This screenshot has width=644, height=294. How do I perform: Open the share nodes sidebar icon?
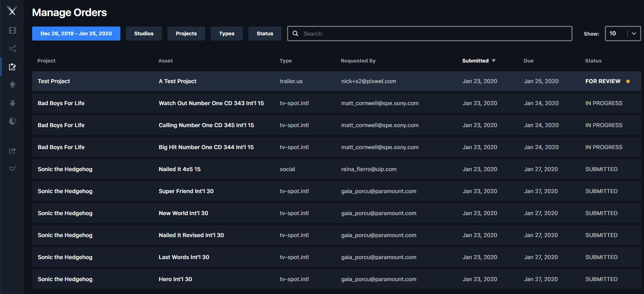tap(13, 49)
